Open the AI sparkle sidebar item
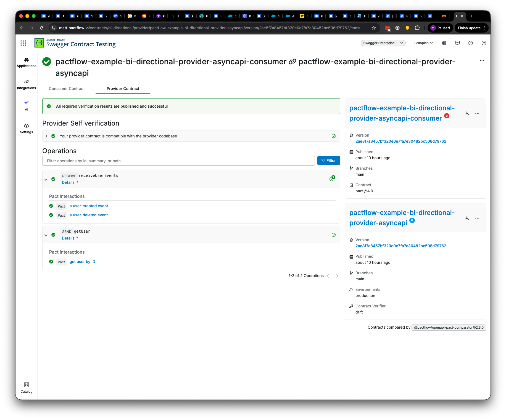The image size is (506, 420). point(27,106)
